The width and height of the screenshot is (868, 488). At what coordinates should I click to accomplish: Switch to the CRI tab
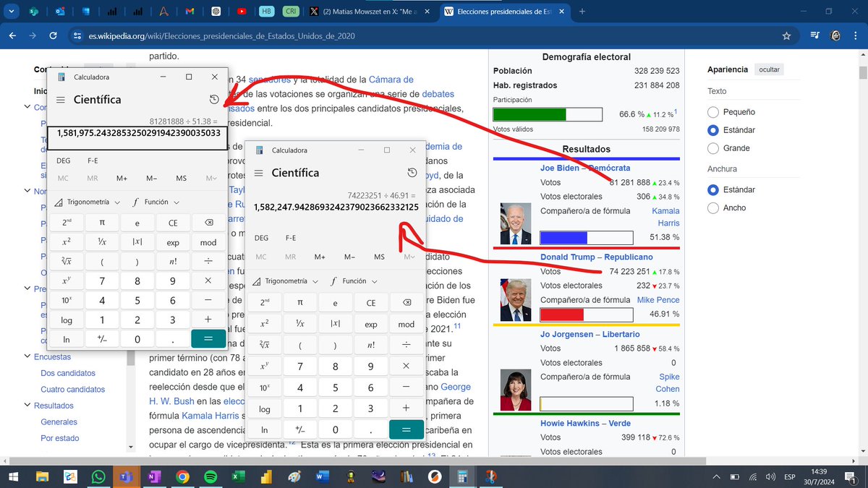click(x=292, y=12)
